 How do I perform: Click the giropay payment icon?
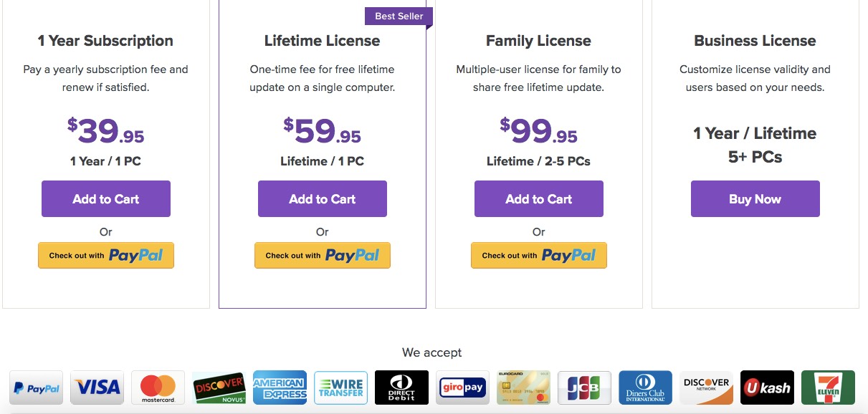point(462,387)
